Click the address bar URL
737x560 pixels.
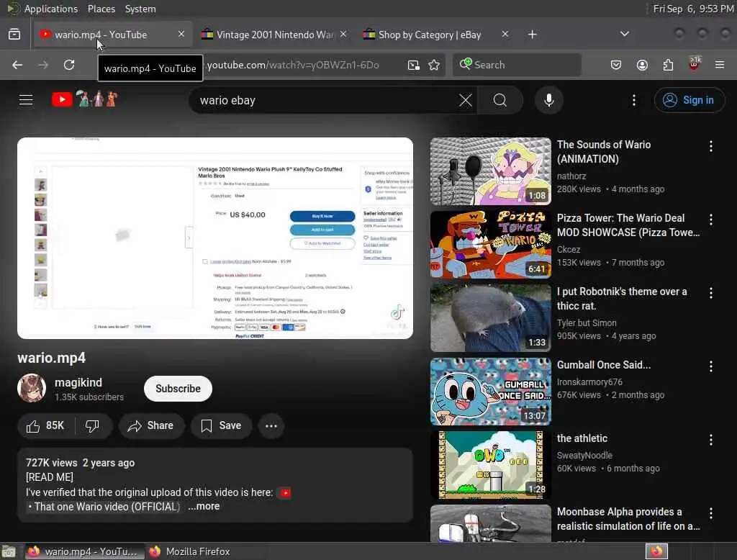pyautogui.click(x=293, y=65)
